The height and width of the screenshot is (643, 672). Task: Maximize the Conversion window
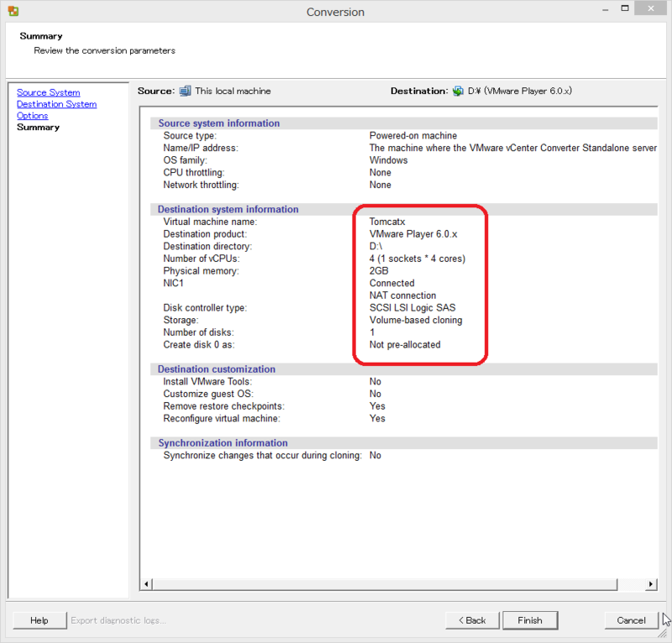coord(625,8)
